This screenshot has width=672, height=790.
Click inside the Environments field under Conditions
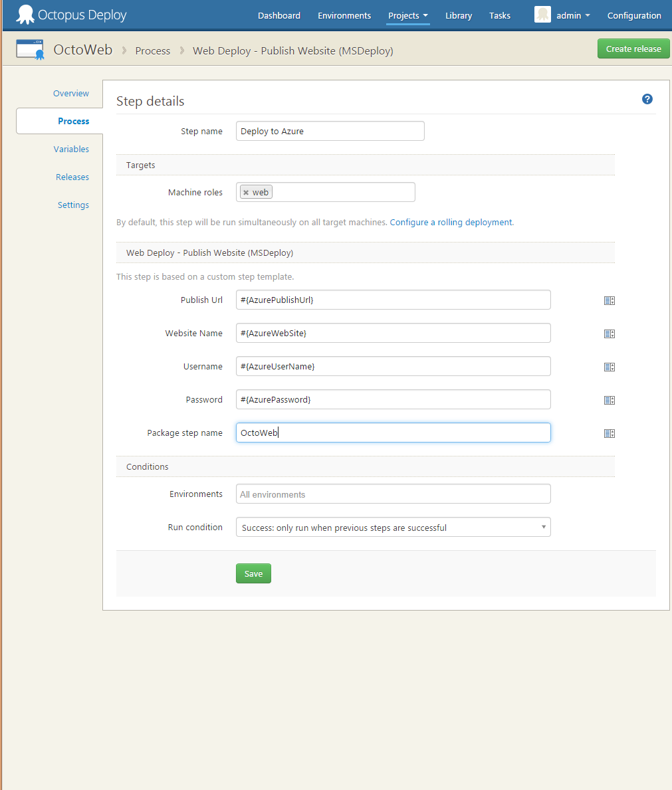pyautogui.click(x=392, y=494)
